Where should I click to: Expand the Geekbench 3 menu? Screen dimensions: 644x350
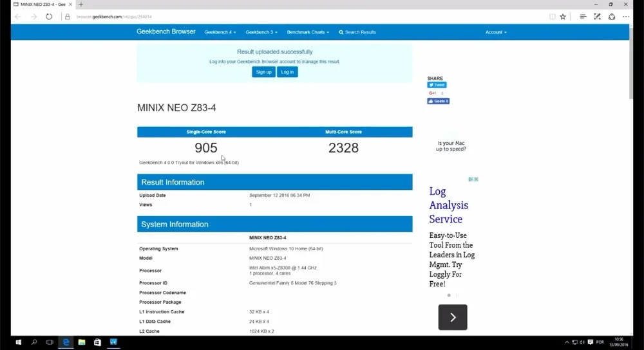261,32
